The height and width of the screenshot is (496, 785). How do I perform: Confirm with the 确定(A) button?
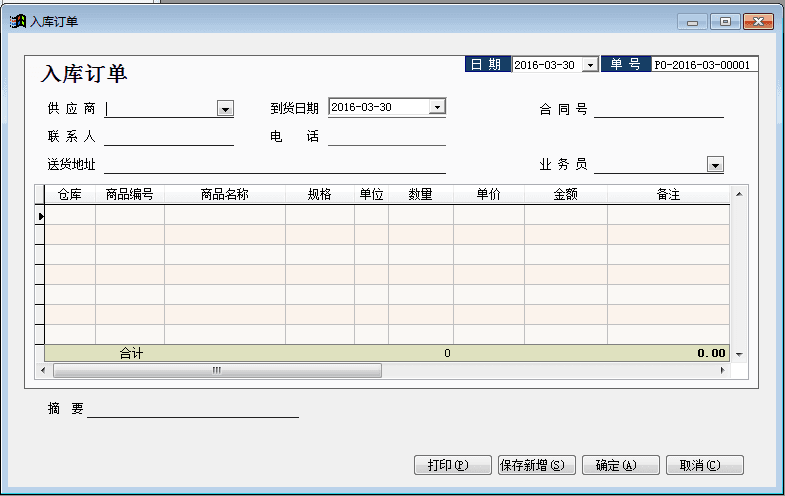620,465
